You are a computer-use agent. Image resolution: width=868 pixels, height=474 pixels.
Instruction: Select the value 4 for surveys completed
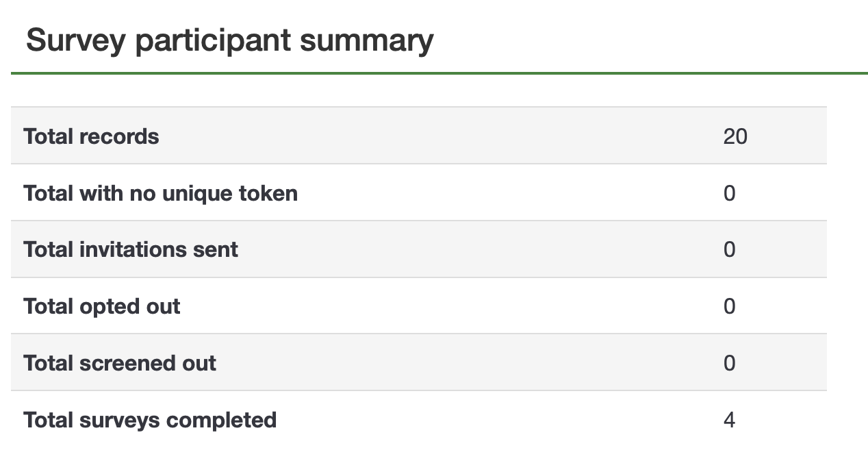tap(729, 420)
